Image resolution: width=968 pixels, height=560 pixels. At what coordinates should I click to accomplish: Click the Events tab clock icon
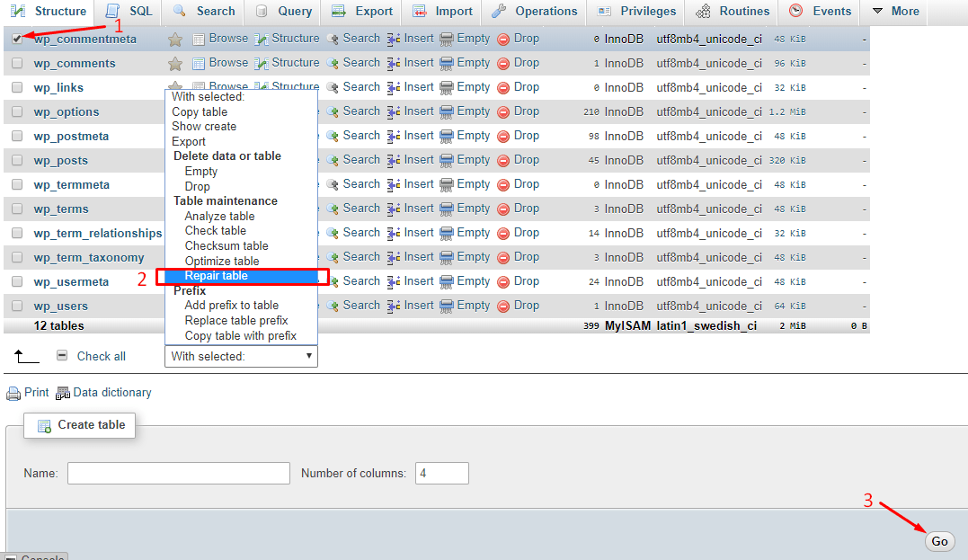point(796,11)
